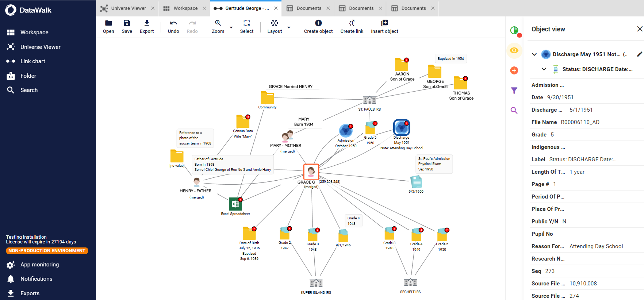Viewport: 644px width, 300px height.
Task: Click the Grade 2 1947 node
Action: 285,233
